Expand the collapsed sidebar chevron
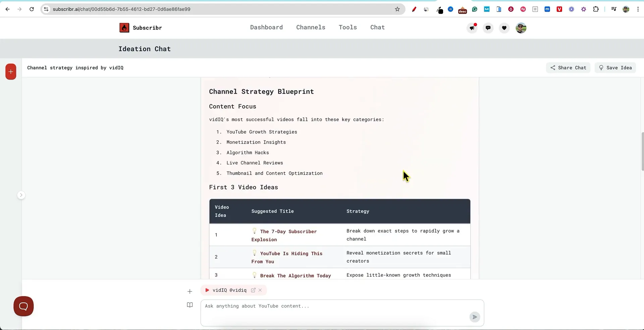 21,195
